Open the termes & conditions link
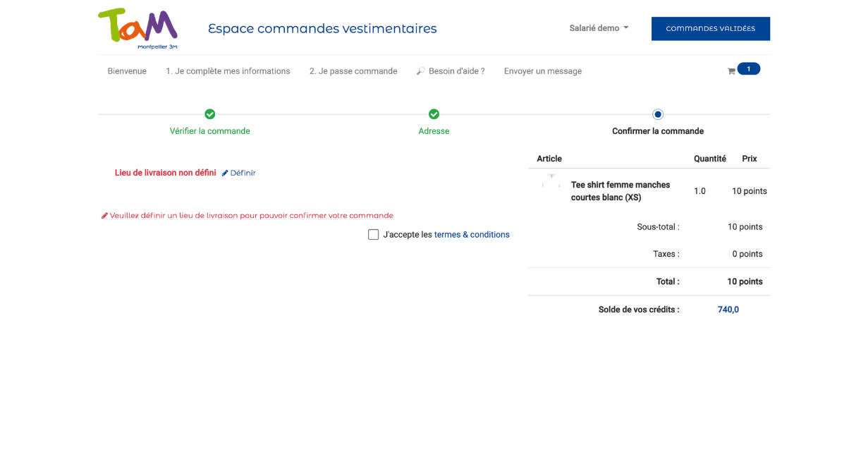 472,235
